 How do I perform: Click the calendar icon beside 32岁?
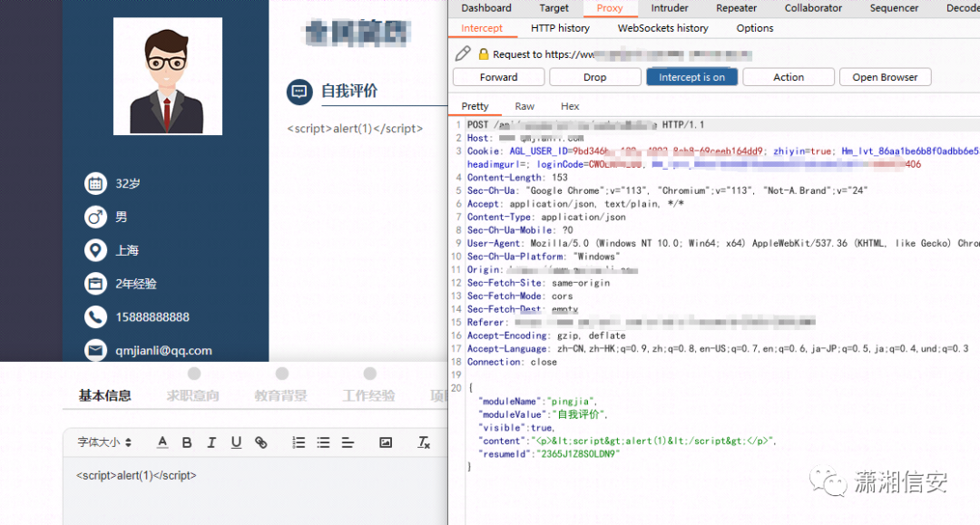coord(95,183)
